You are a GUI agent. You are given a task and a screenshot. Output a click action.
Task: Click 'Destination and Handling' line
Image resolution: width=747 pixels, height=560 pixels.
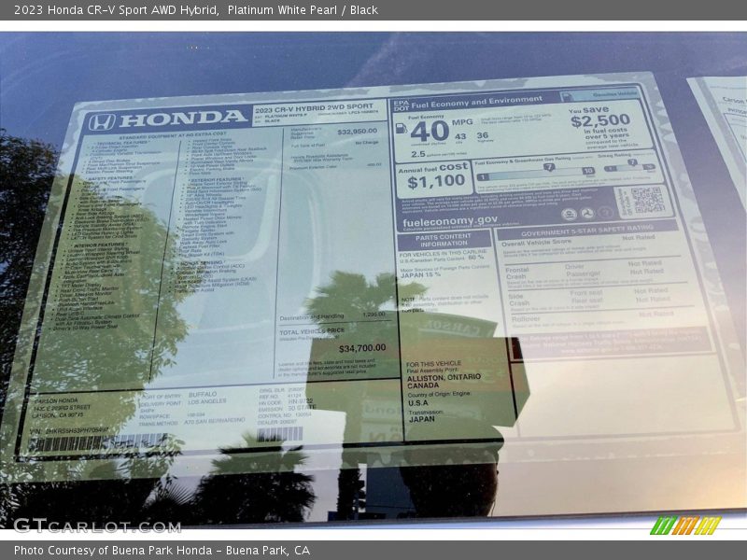point(312,317)
